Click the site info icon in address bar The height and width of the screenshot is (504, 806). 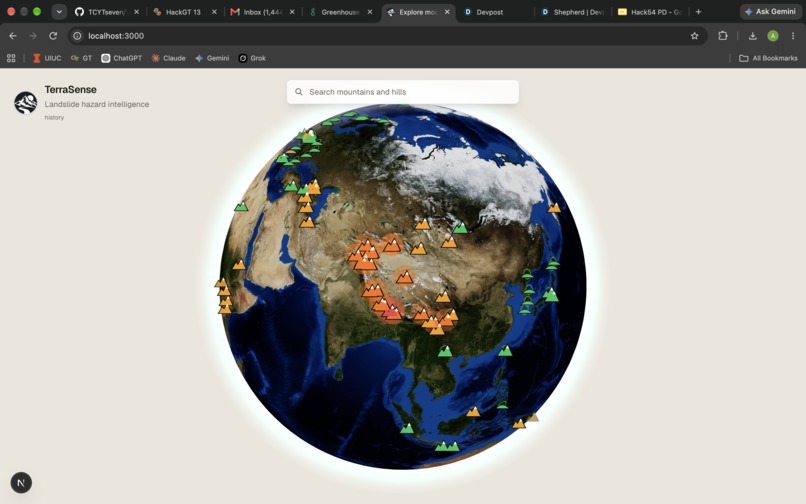tap(77, 35)
